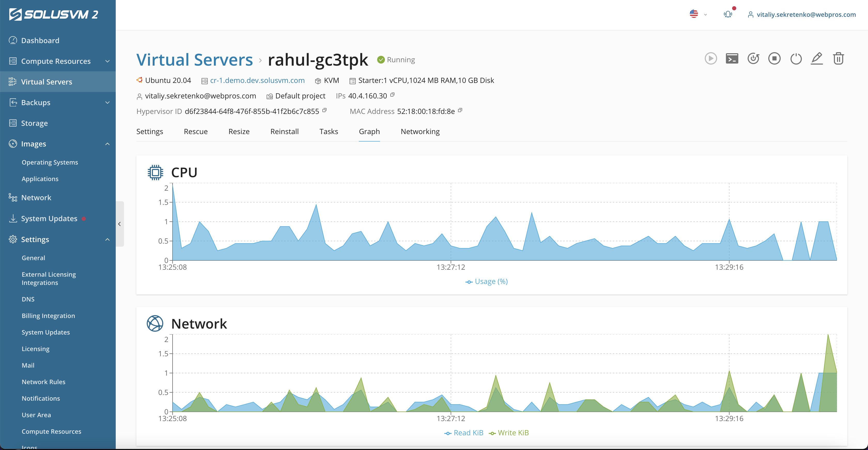Click the delete trash icon
Image resolution: width=868 pixels, height=450 pixels.
(x=838, y=59)
